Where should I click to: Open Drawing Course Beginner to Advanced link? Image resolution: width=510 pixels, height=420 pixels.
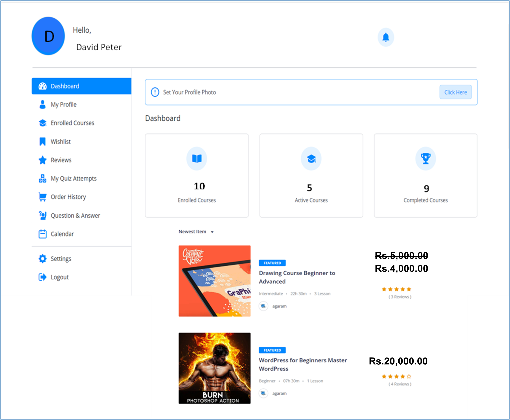pos(297,277)
